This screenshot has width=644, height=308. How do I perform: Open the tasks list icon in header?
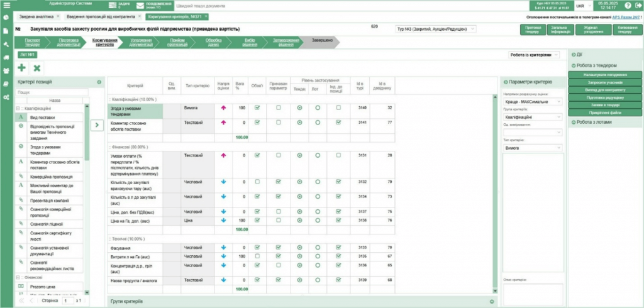point(113,6)
